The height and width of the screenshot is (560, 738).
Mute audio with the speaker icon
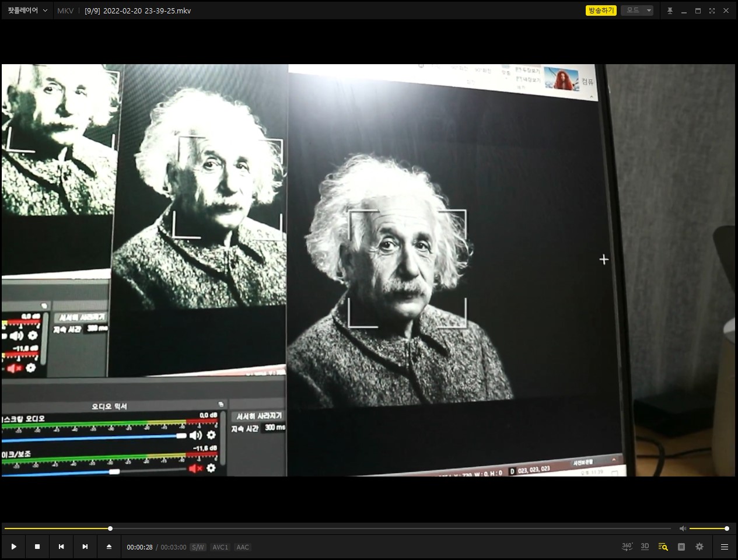(x=683, y=528)
